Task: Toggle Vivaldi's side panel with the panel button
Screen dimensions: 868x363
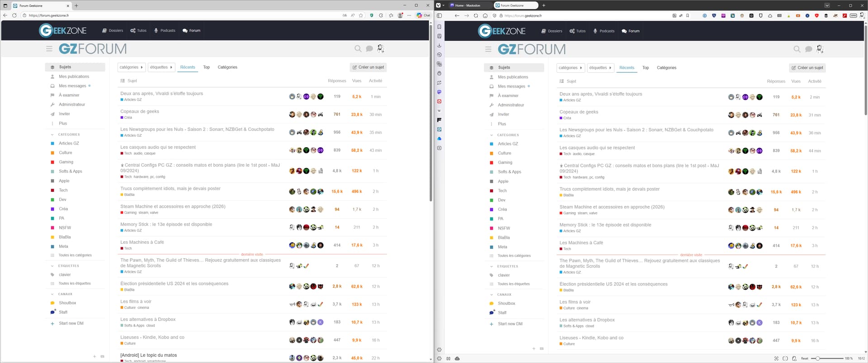Action: pos(439,16)
